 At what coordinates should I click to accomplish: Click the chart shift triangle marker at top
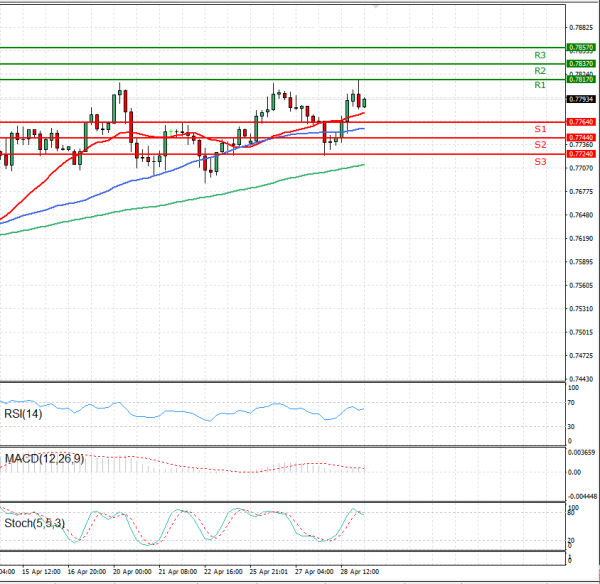(x=376, y=5)
